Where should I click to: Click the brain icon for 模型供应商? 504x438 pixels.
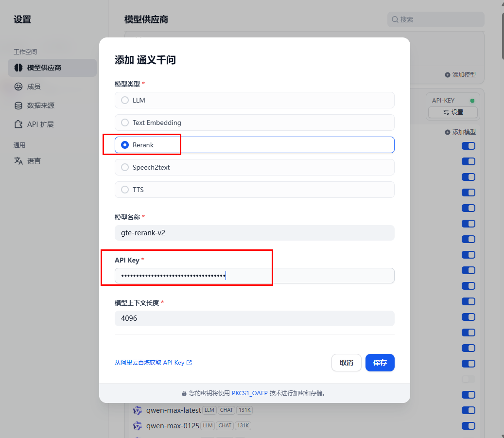(18, 68)
